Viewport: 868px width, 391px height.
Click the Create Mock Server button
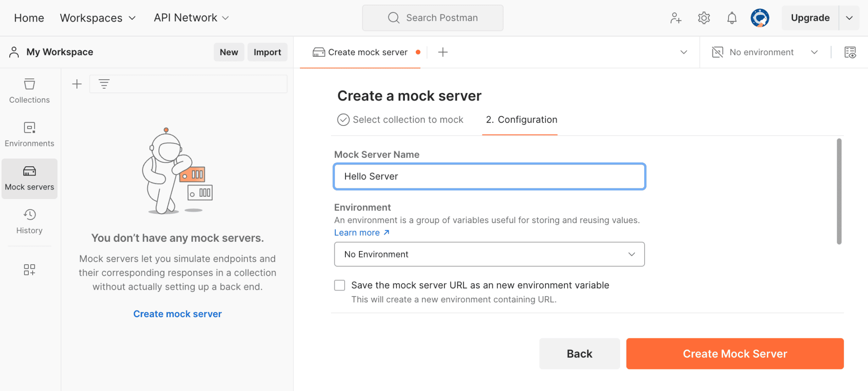point(734,353)
